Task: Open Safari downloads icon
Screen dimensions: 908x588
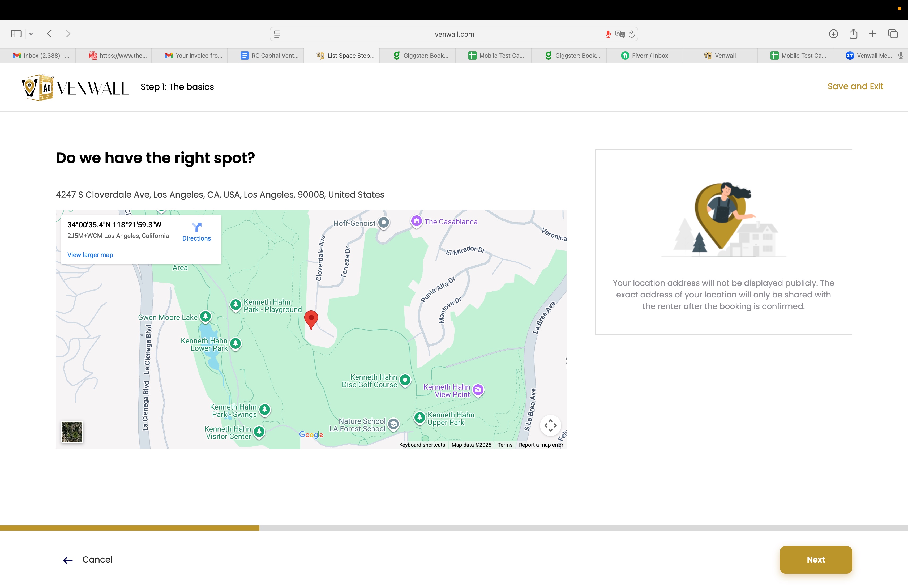Action: [833, 34]
